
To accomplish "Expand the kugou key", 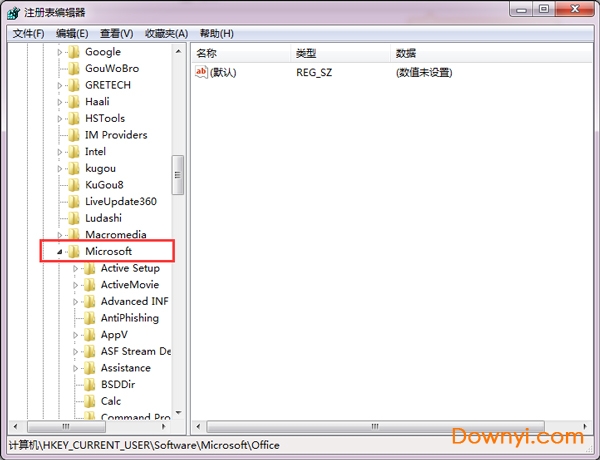I will 60,168.
